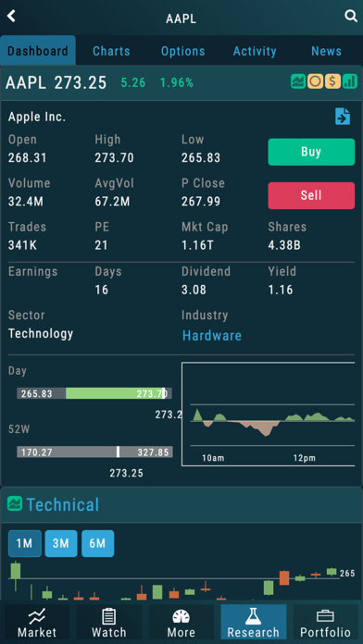Open the Portfolio briefcase tab

click(x=326, y=623)
